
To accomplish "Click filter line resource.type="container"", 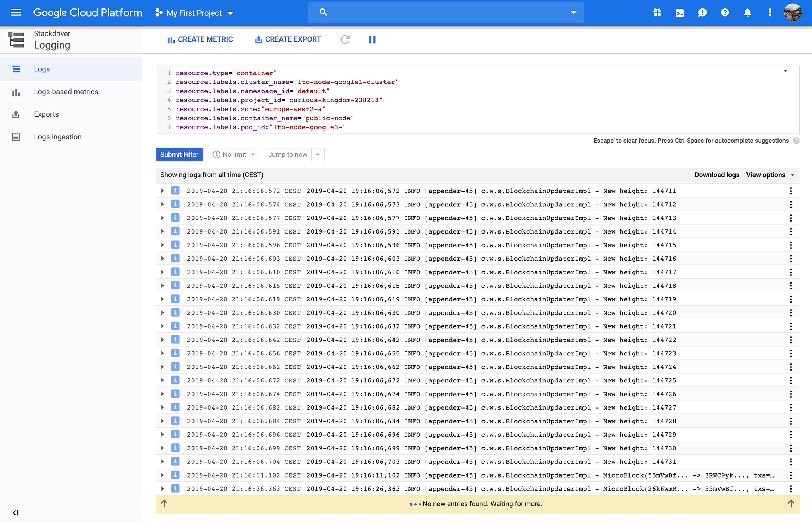I will [226, 73].
